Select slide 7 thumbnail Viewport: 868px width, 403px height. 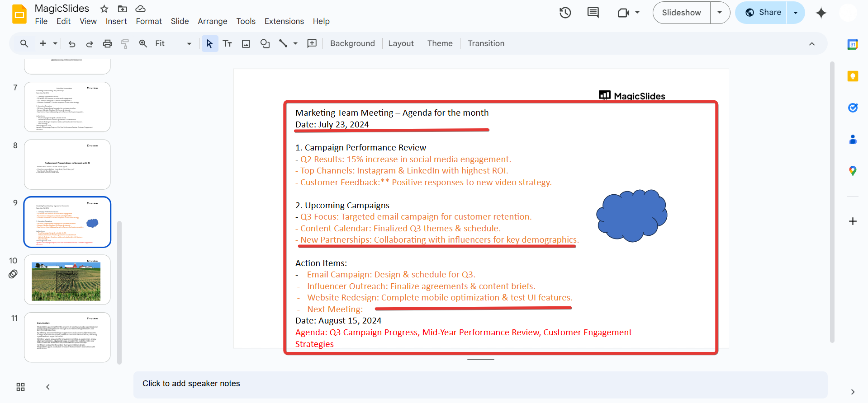(x=67, y=107)
